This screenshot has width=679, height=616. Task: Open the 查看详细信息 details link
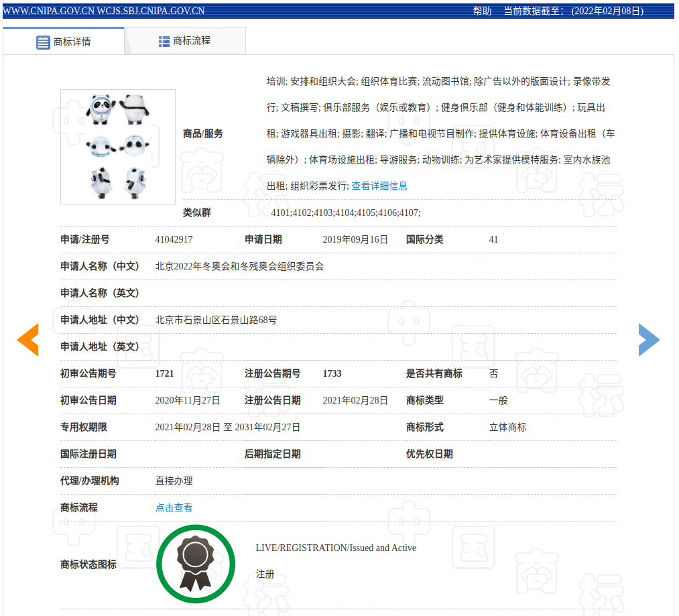tap(379, 186)
